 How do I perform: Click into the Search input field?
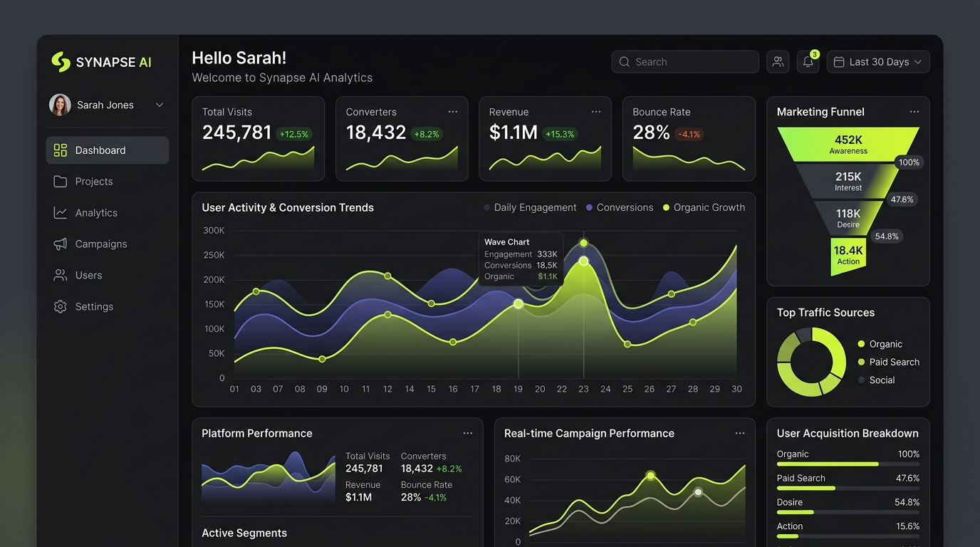pyautogui.click(x=685, y=62)
